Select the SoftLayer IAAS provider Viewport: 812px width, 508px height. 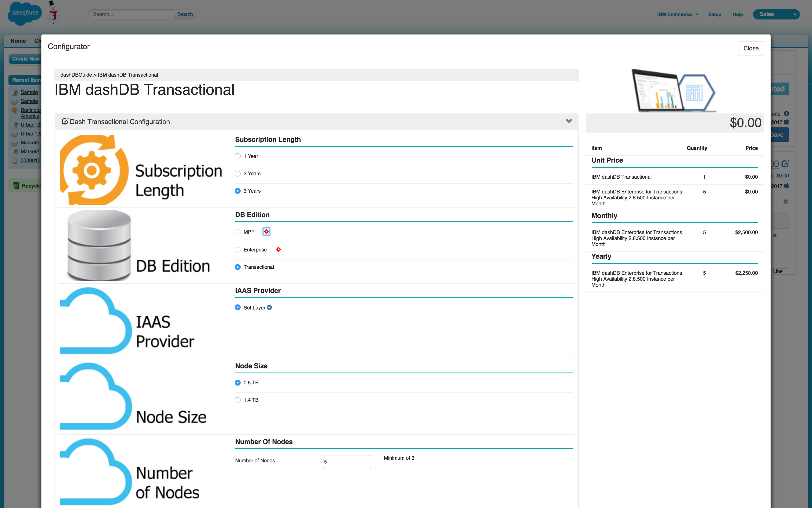click(237, 307)
